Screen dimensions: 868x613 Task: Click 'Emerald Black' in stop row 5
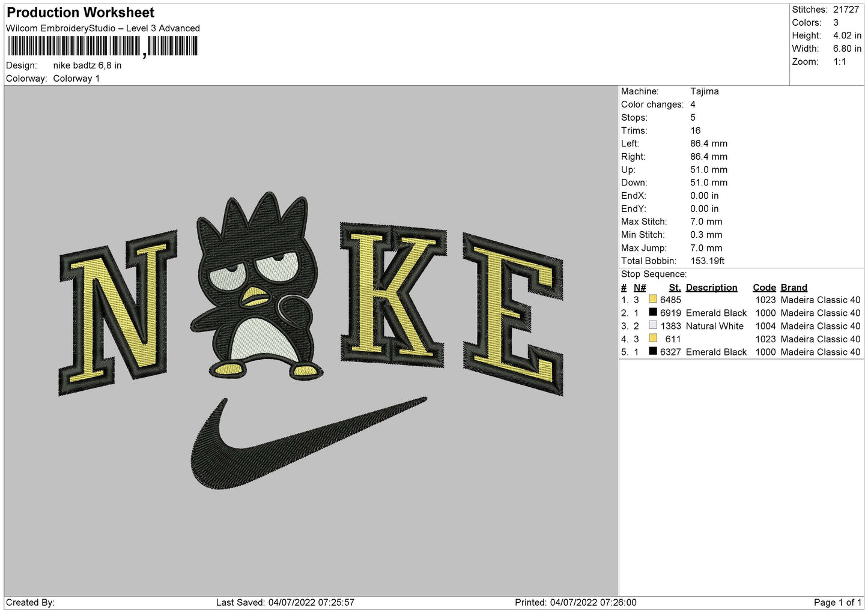point(716,352)
